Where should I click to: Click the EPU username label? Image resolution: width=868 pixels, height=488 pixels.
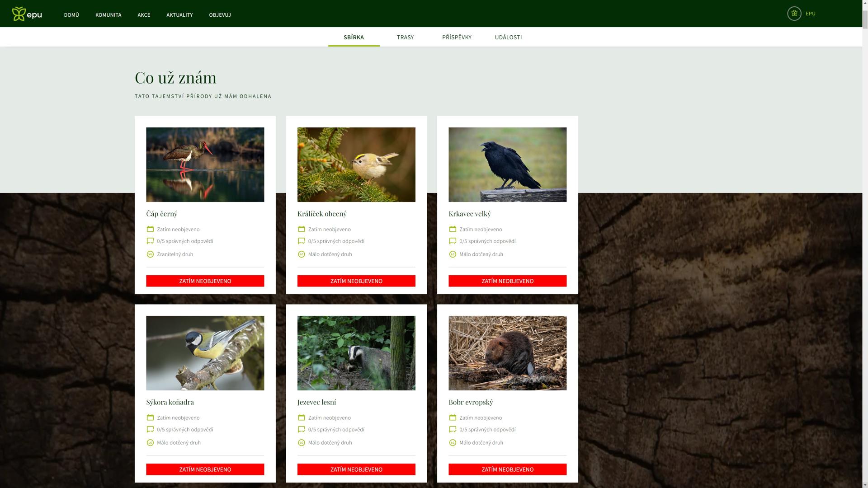pyautogui.click(x=810, y=14)
